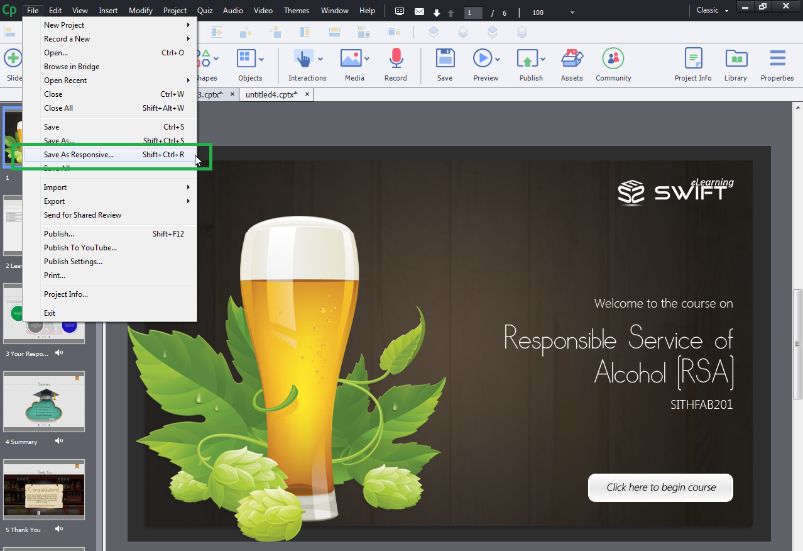The height and width of the screenshot is (551, 803).
Task: Select Close All from File menu
Action: (110, 108)
